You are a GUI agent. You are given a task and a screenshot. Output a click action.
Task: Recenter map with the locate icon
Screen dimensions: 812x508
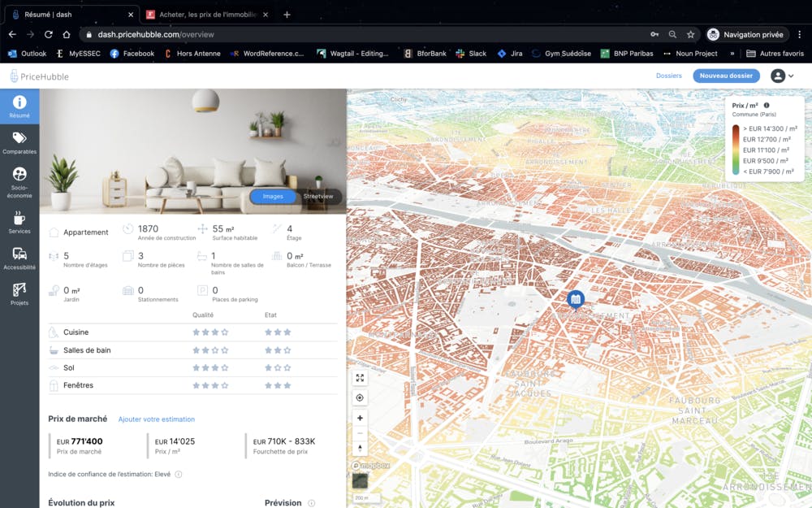point(360,397)
